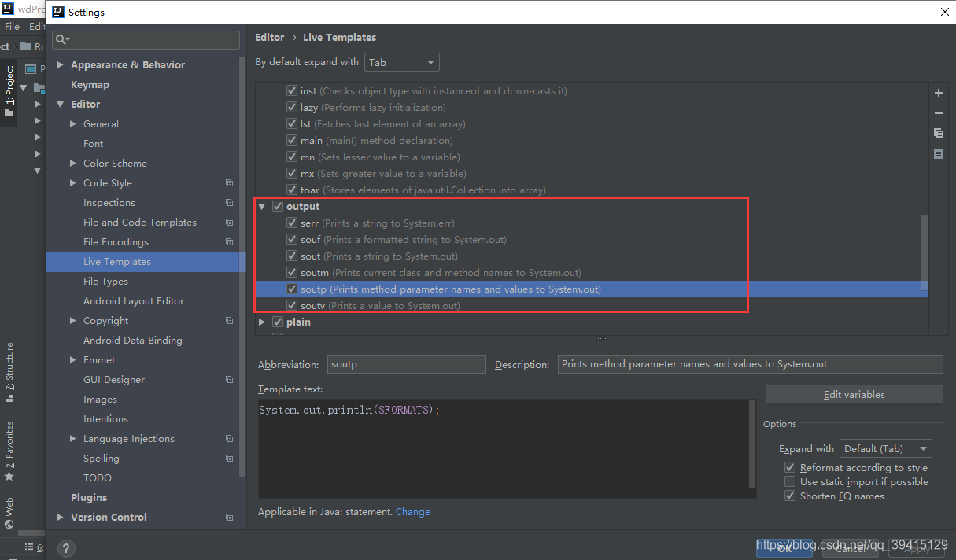Click the live templates list scrollbar
956x560 pixels.
[925, 252]
